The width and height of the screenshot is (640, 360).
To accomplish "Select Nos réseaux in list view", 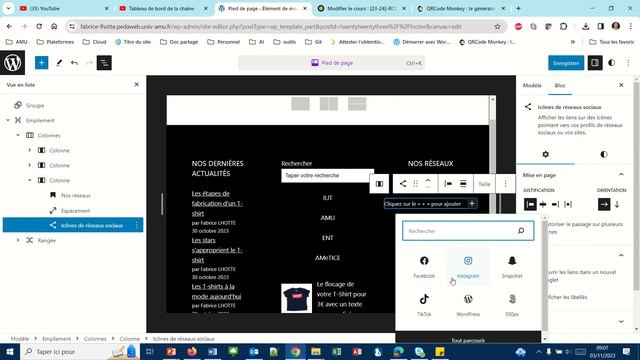I will coord(76,196).
